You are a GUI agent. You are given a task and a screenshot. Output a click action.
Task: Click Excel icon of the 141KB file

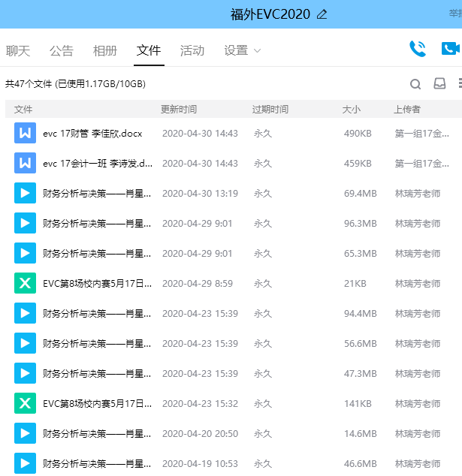coord(26,403)
